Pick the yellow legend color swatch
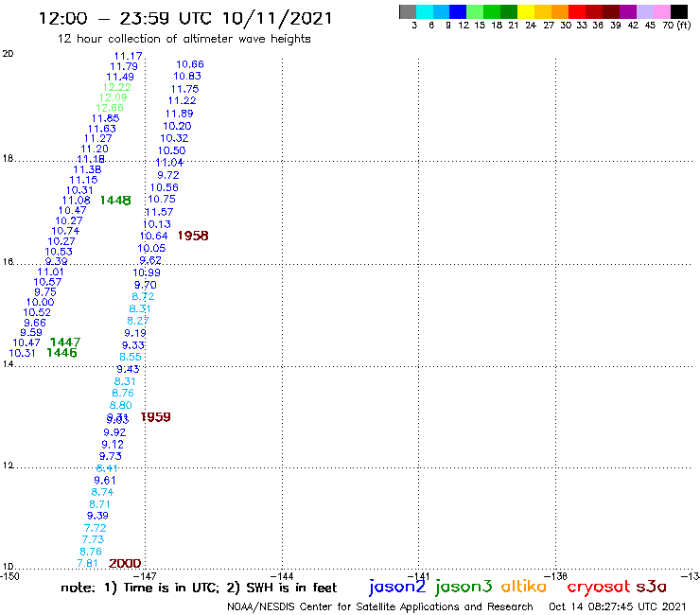 526,11
